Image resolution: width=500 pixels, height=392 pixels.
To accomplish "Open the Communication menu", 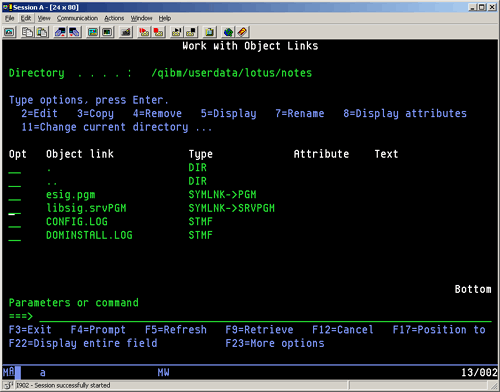I will click(x=77, y=18).
